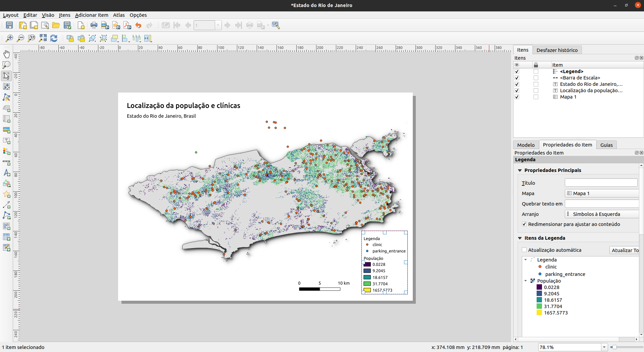Screen dimensions: 644x352
Task: Uncheck Redimensionar para ajustar ao conteúdo
Action: (x=524, y=224)
